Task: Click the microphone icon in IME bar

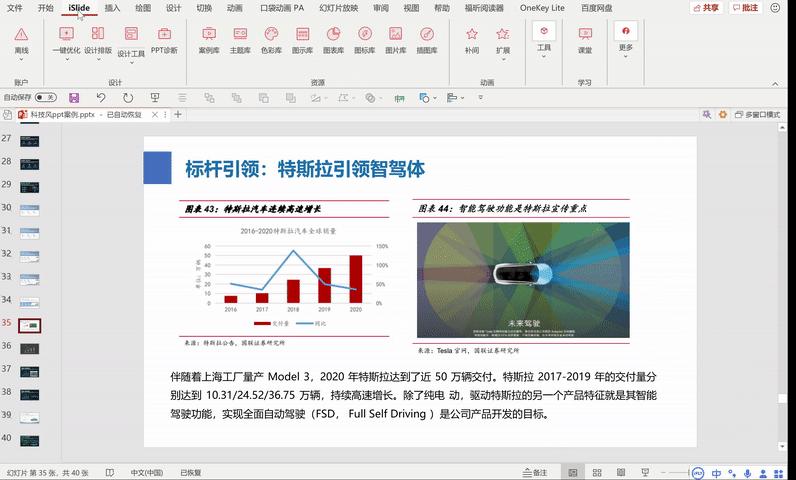Action: (x=747, y=473)
